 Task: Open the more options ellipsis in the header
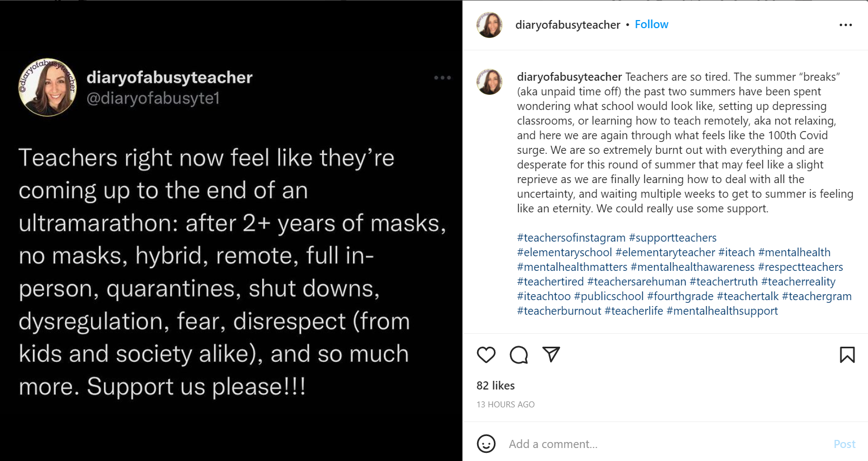pyautogui.click(x=845, y=25)
